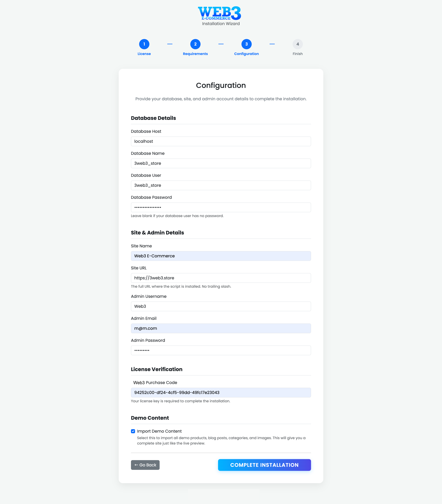Click the Database Password field

coord(221,207)
